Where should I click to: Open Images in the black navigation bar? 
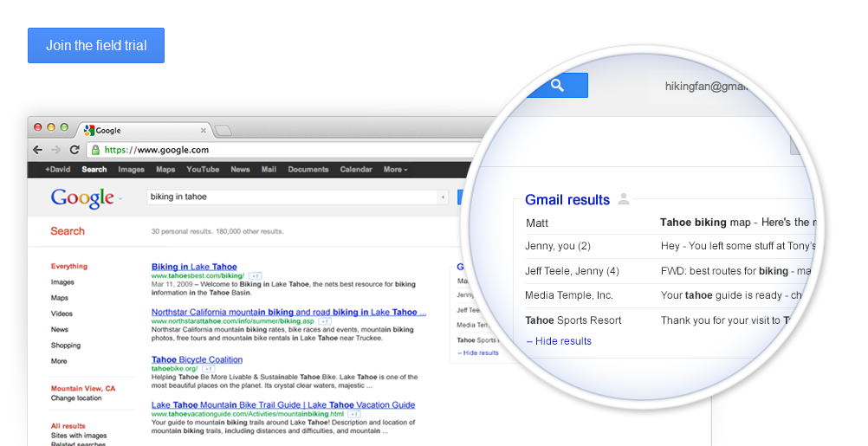tap(131, 170)
